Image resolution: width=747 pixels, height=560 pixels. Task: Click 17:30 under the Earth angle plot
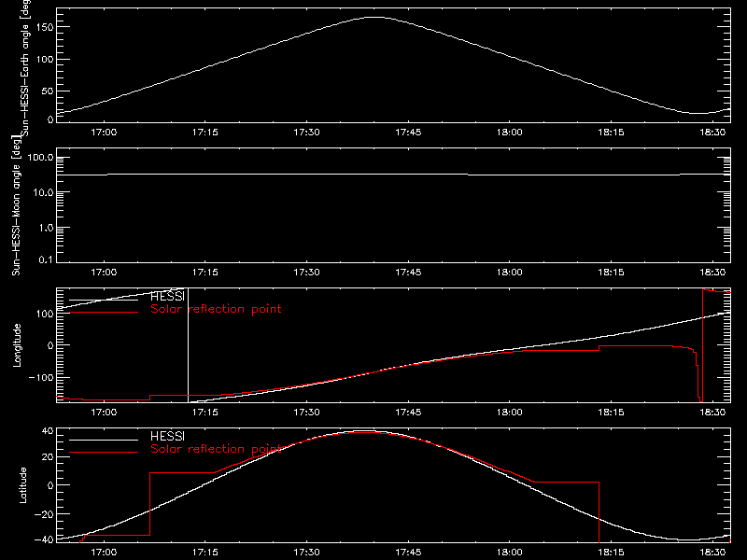(306, 132)
